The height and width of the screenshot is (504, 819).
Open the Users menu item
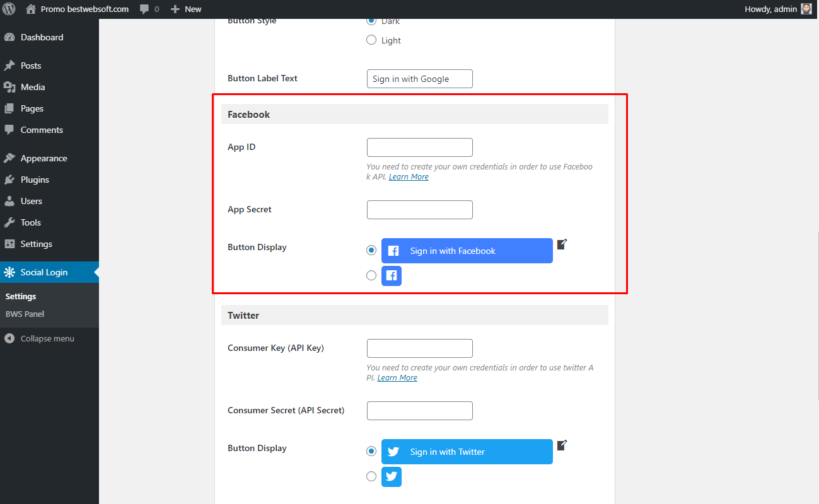[49, 201]
